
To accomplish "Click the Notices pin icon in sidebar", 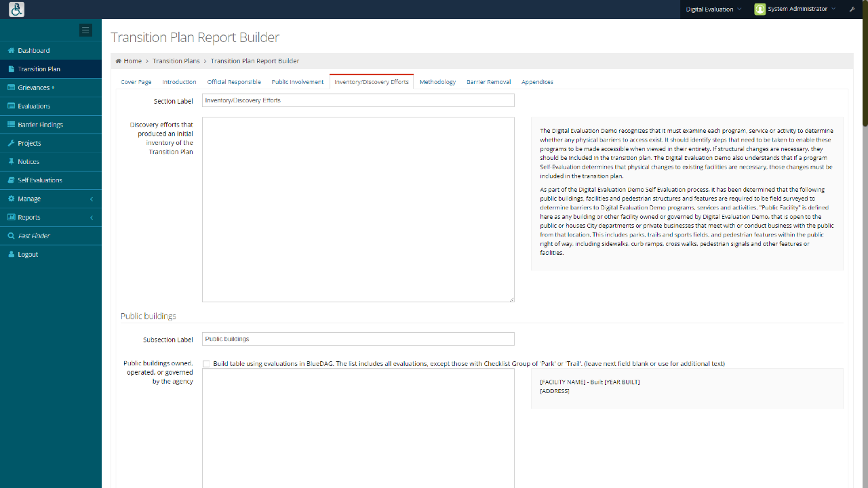I will (12, 162).
